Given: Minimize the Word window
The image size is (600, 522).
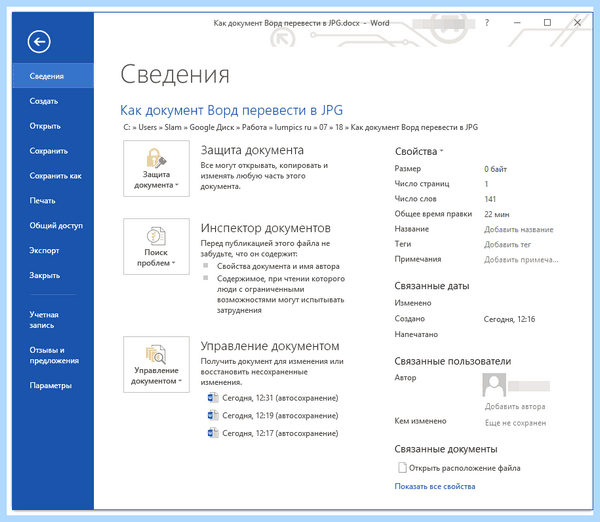Looking at the screenshot, I should (517, 23).
